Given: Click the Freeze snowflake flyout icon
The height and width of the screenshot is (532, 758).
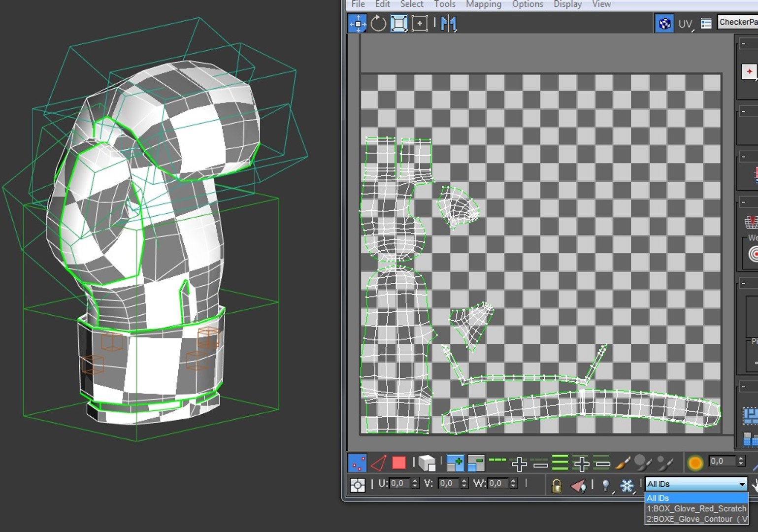Looking at the screenshot, I should (626, 486).
